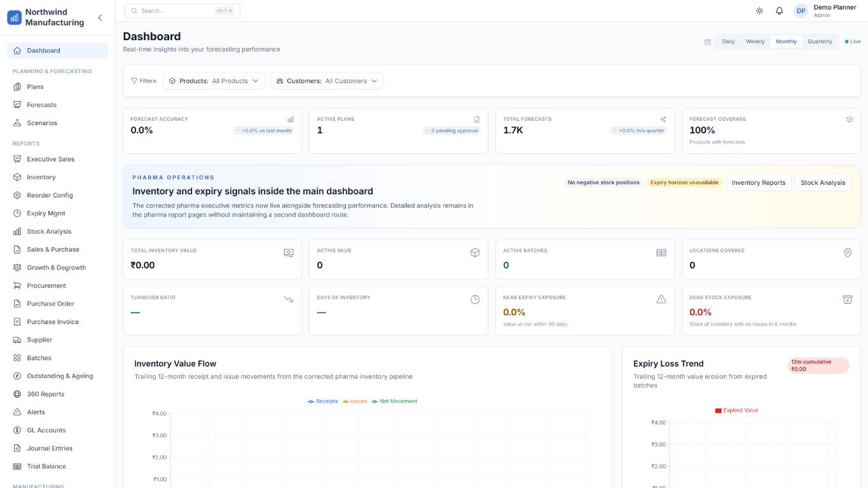Viewport: 868px width, 488px height.
Task: Click the Reorder Config gear icon
Action: (x=17, y=195)
